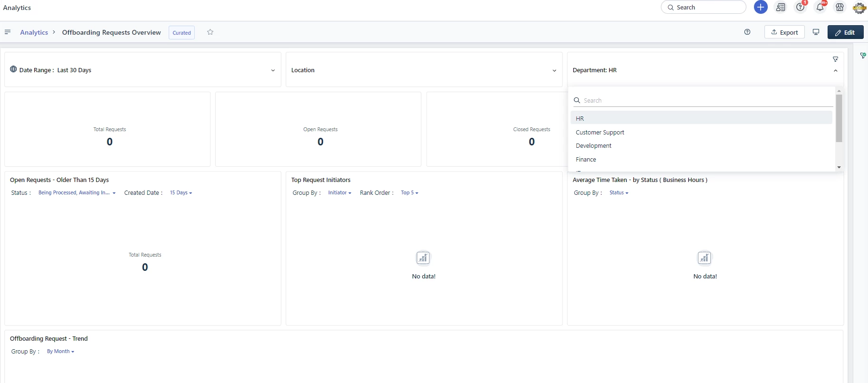Click the globe icon beside Date Range
868x383 pixels.
coord(13,69)
